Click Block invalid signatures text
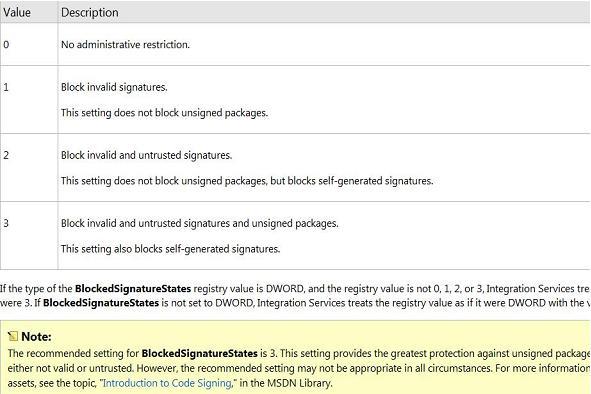The image size is (591, 394). coord(114,87)
